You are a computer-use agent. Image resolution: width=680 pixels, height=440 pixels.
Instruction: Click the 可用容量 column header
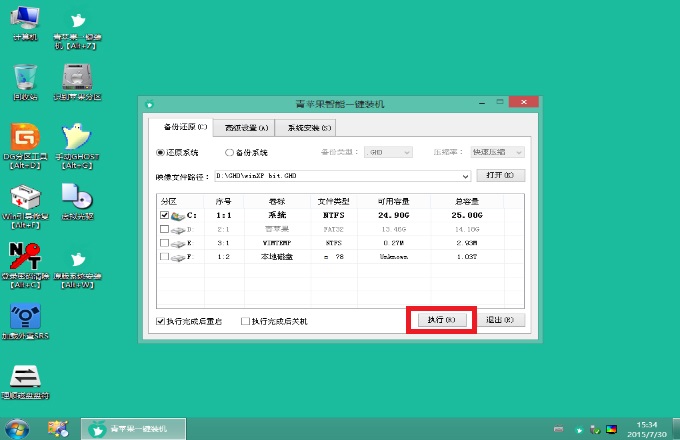(x=394, y=202)
